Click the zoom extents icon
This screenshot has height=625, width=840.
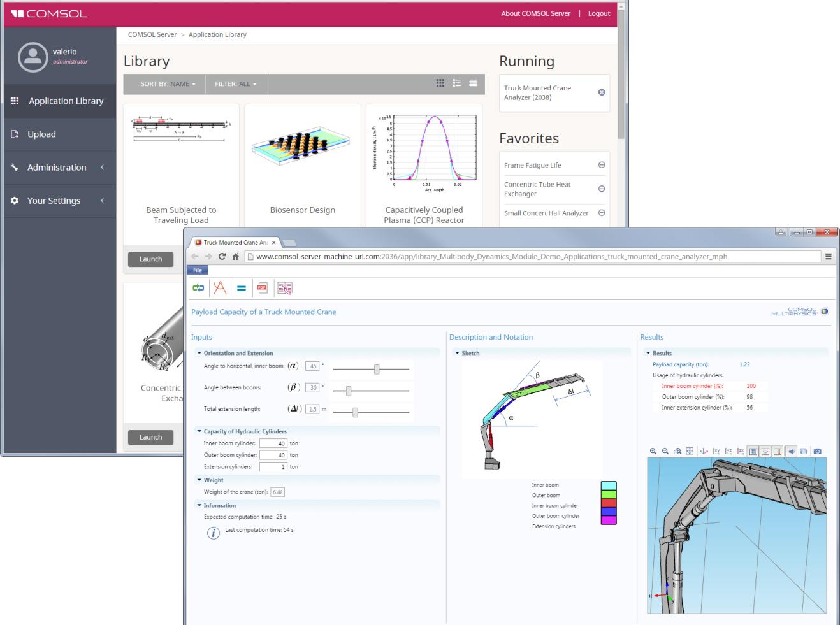click(690, 451)
